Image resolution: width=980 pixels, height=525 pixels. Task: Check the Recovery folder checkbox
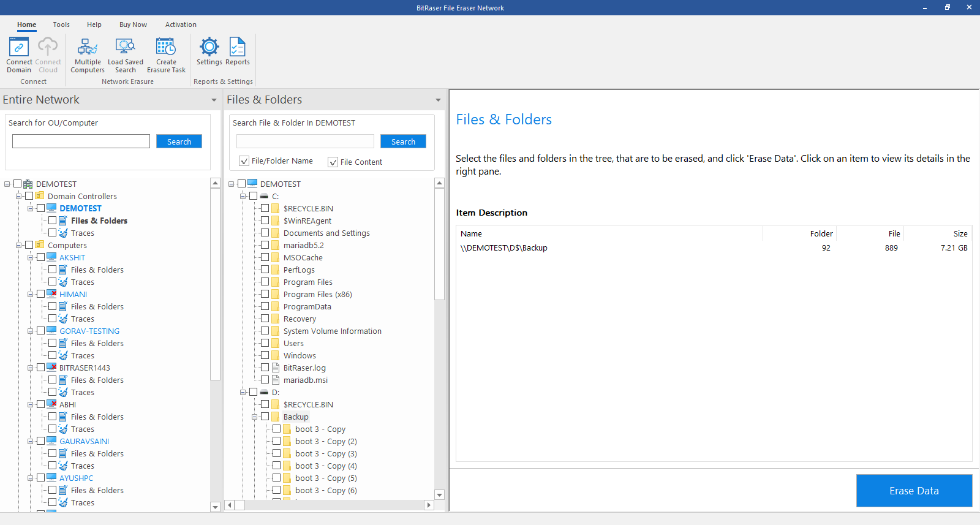click(x=265, y=319)
